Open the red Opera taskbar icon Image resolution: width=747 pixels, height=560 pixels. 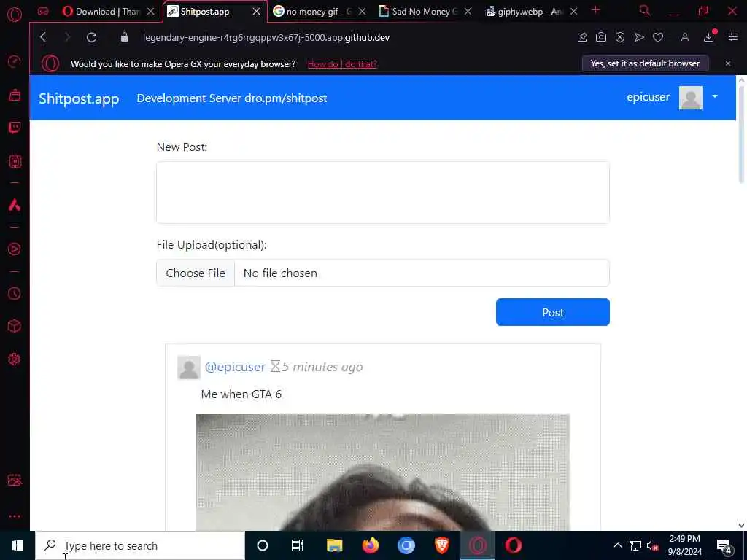coord(513,545)
